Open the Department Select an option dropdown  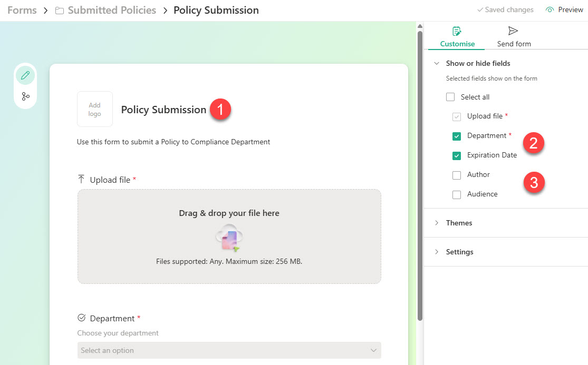(229, 350)
